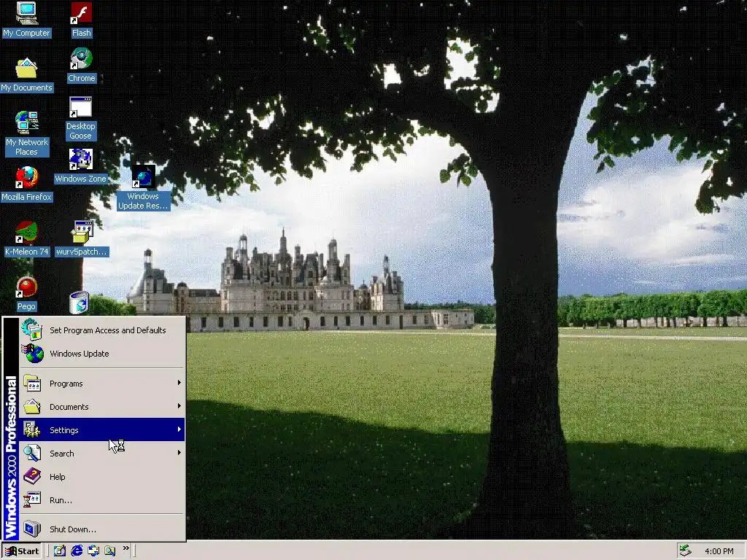Viewport: 747px width, 560px height.
Task: Open the My Computer desktop icon
Action: point(27,13)
